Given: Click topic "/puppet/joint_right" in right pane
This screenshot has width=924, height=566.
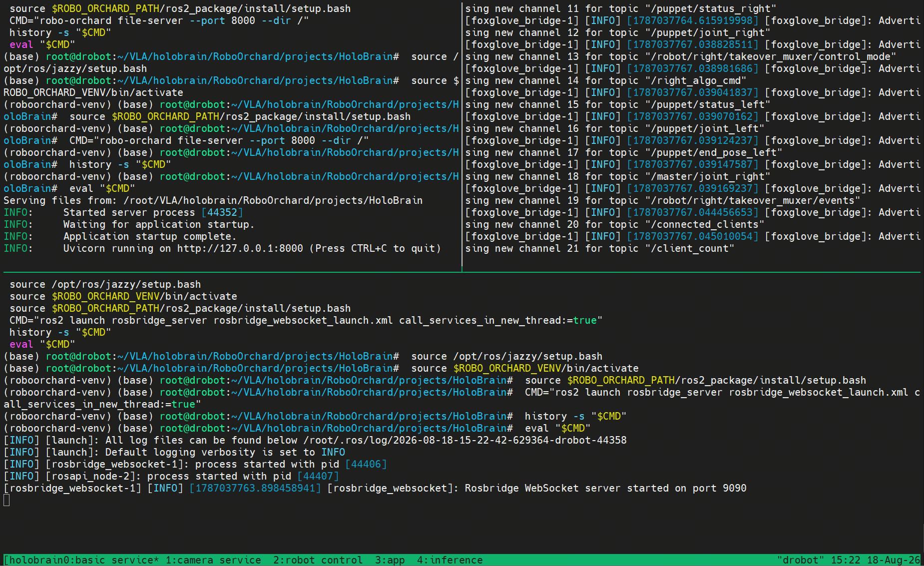Looking at the screenshot, I should 708,32.
